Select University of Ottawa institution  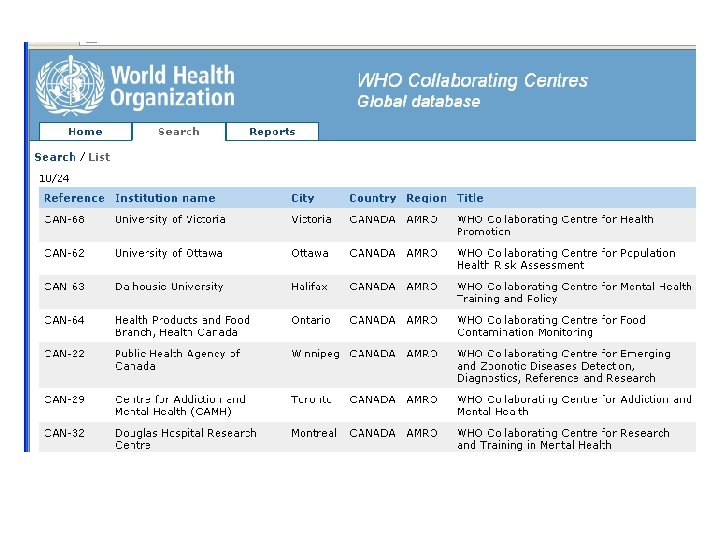click(169, 253)
